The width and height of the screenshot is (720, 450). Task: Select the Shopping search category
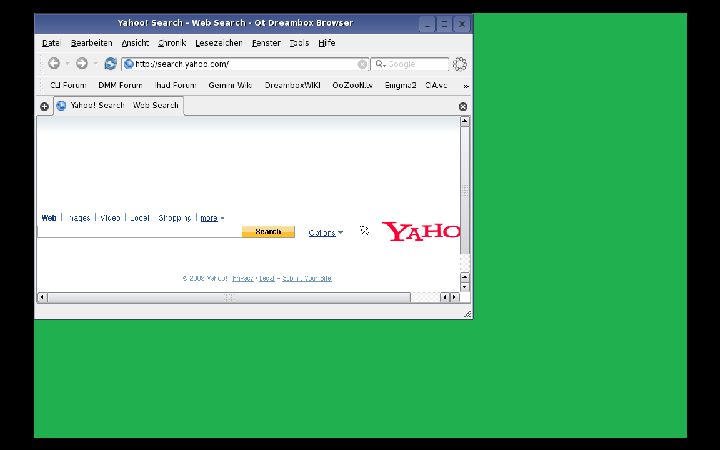coord(174,218)
